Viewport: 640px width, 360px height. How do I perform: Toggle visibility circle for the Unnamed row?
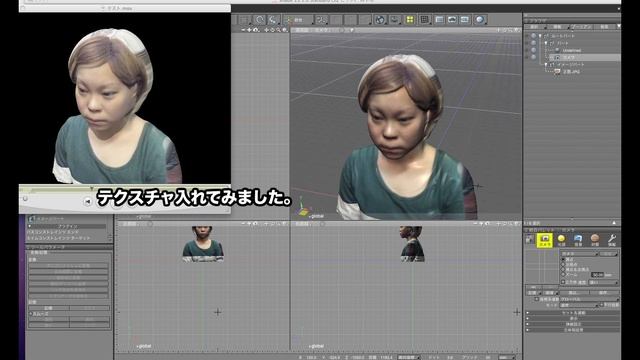click(x=533, y=50)
